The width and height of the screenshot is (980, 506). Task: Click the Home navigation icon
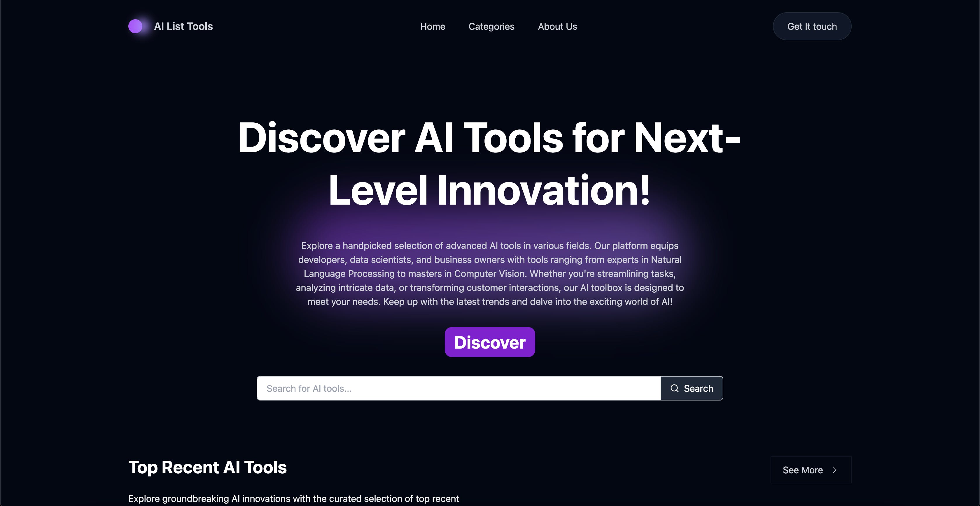[433, 26]
